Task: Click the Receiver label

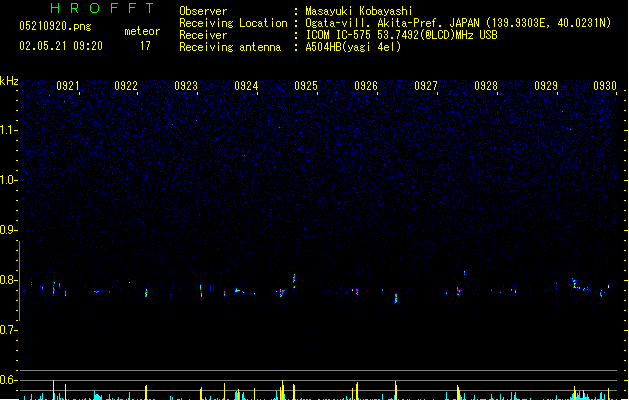Action: click(x=203, y=35)
